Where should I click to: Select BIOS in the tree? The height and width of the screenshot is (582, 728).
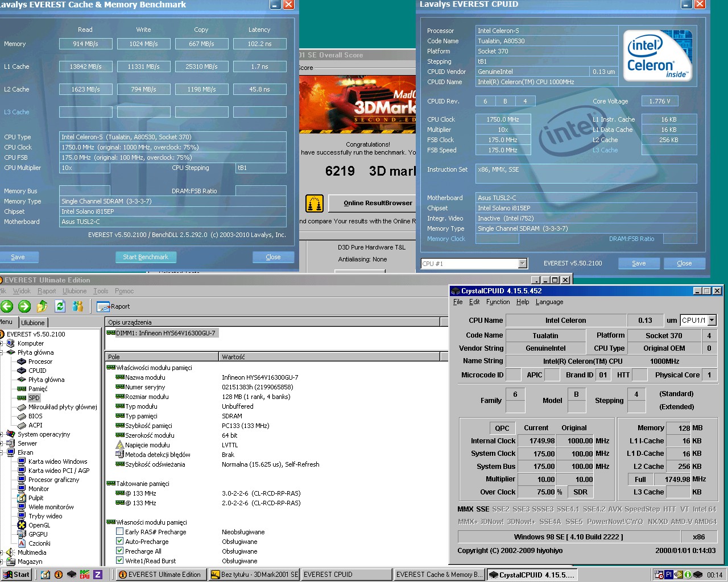[x=35, y=416]
